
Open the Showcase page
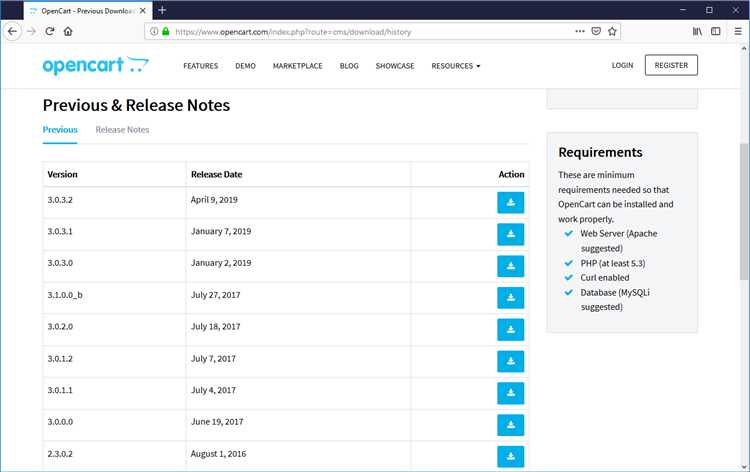[395, 66]
